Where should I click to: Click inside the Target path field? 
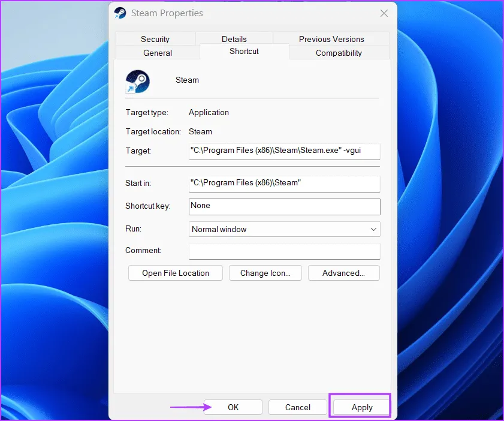tap(284, 151)
